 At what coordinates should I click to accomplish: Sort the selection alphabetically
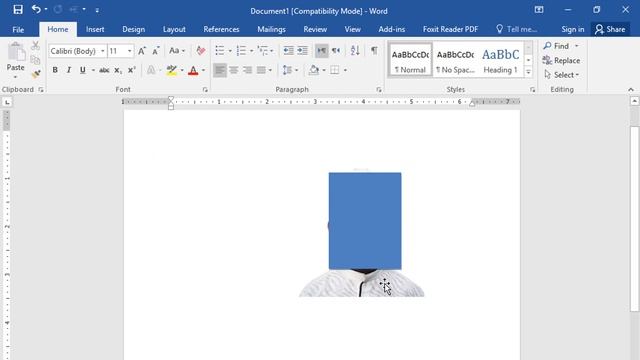pyautogui.click(x=355, y=51)
